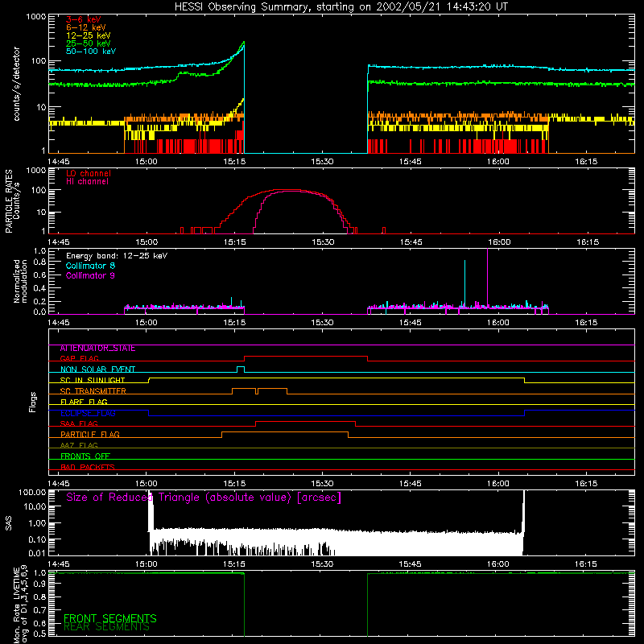Pick the cyan 50-100 keV legend entry
644x644 pixels.
coord(91,52)
